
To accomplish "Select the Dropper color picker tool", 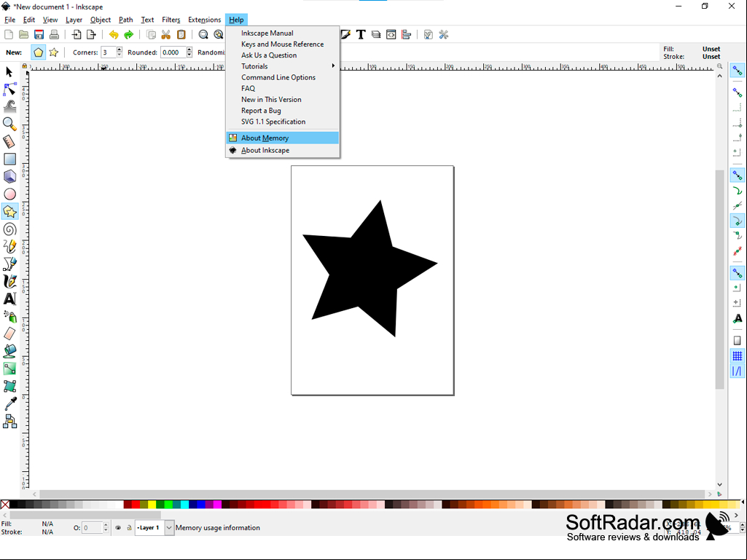I will pos(9,404).
